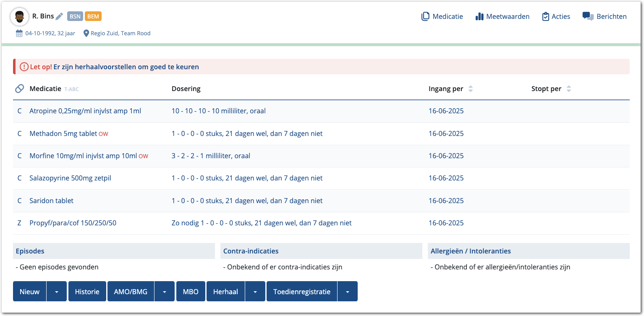The image size is (644, 316).
Task: Click the warning icon in the alert banner
Action: [x=24, y=67]
